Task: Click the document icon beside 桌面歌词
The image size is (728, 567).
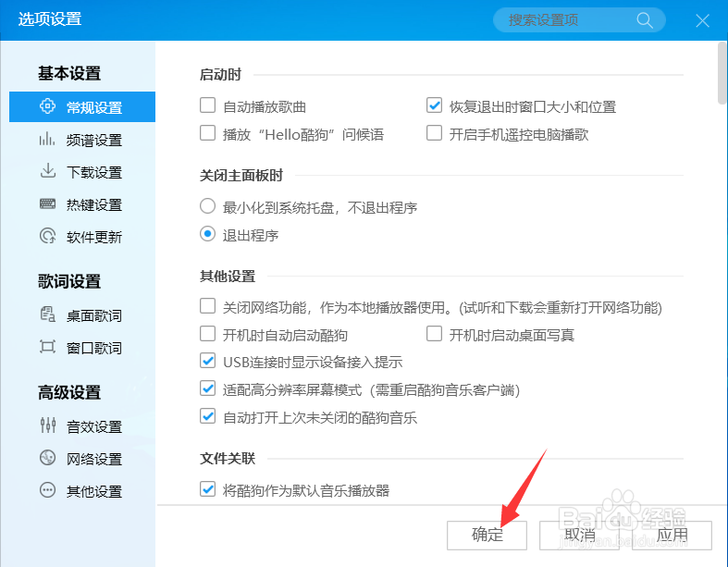Action: coord(47,314)
